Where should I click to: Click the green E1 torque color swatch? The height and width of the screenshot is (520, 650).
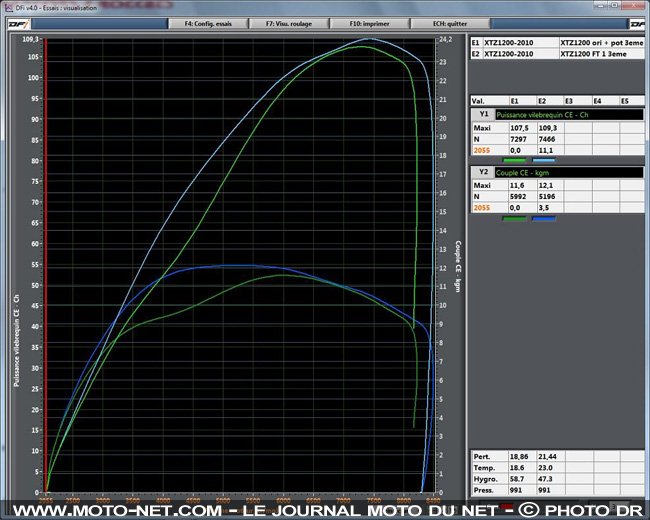(516, 217)
